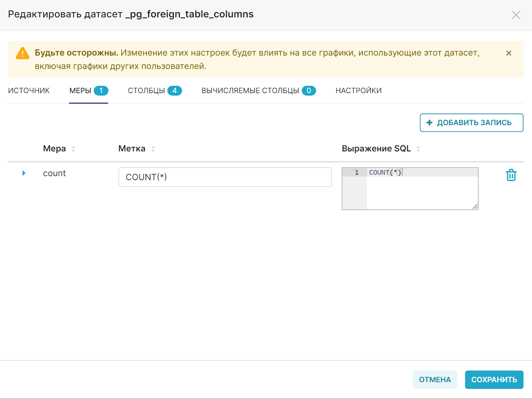Click the Отмена button
This screenshot has height=399, width=532.
[435, 379]
